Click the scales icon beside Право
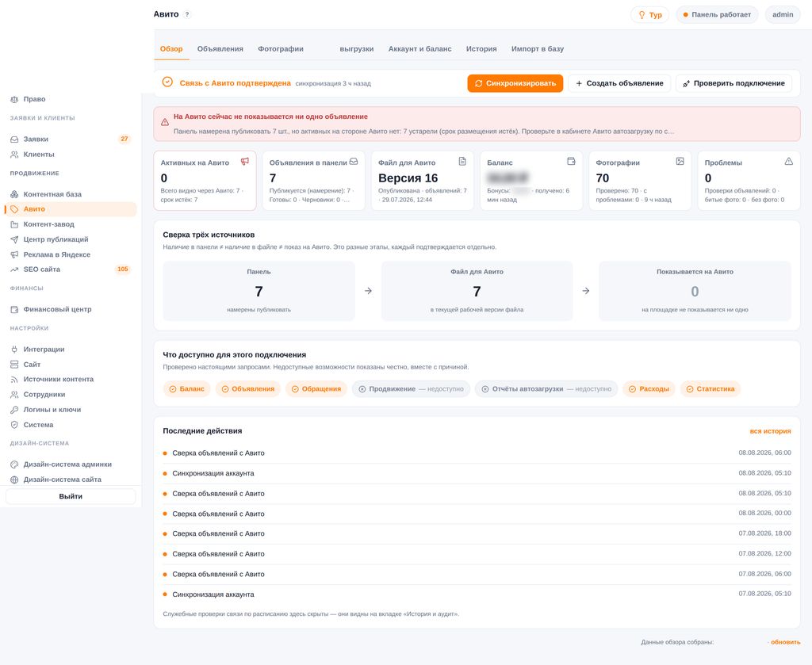812x665 pixels. point(14,99)
